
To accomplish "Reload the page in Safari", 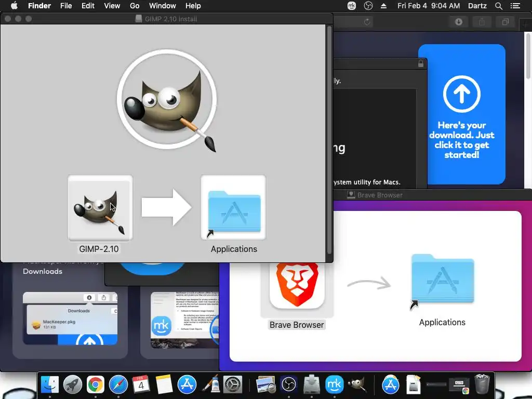I will point(367,22).
